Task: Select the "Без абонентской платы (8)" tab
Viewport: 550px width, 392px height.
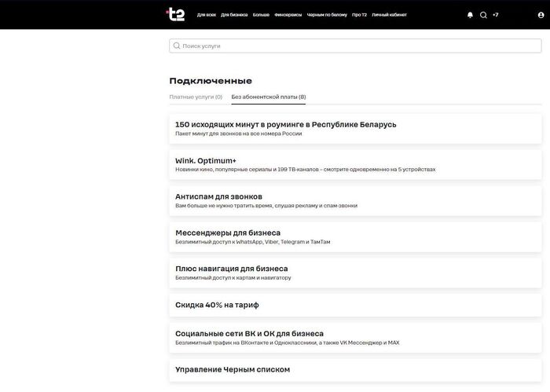Action: [x=269, y=97]
